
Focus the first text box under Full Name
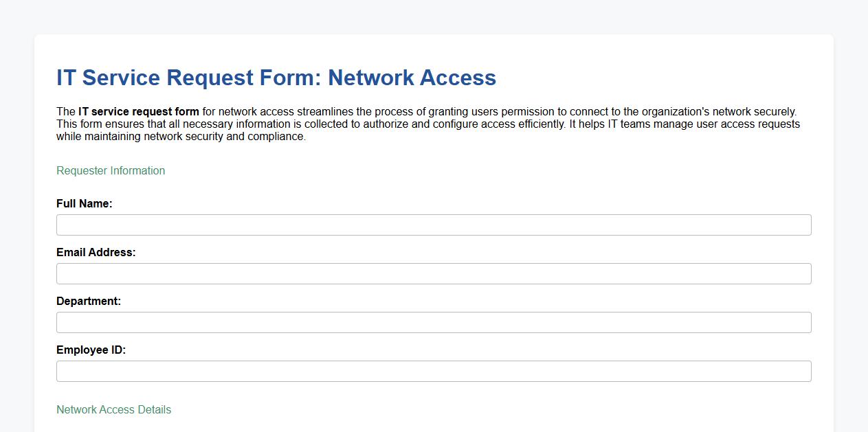coord(433,225)
